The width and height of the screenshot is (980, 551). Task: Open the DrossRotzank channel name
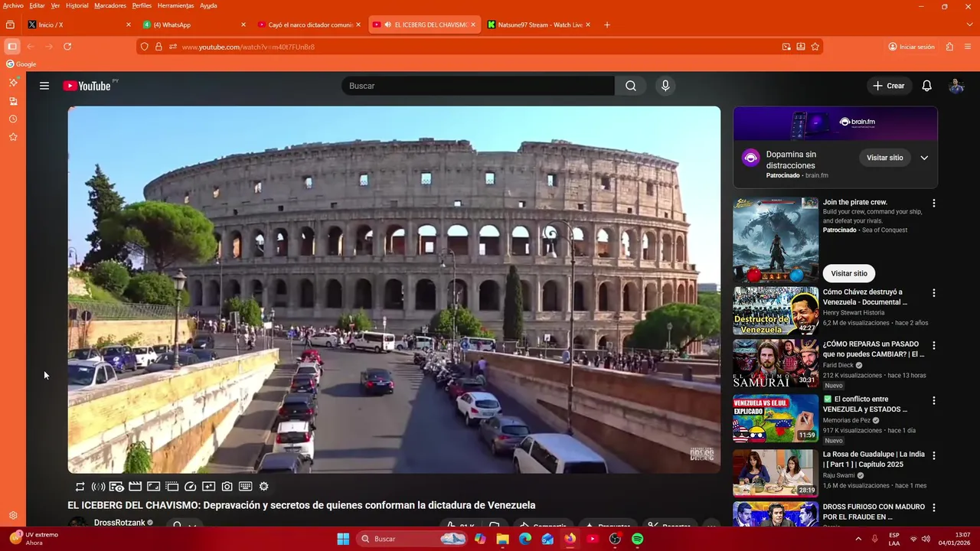click(x=119, y=523)
